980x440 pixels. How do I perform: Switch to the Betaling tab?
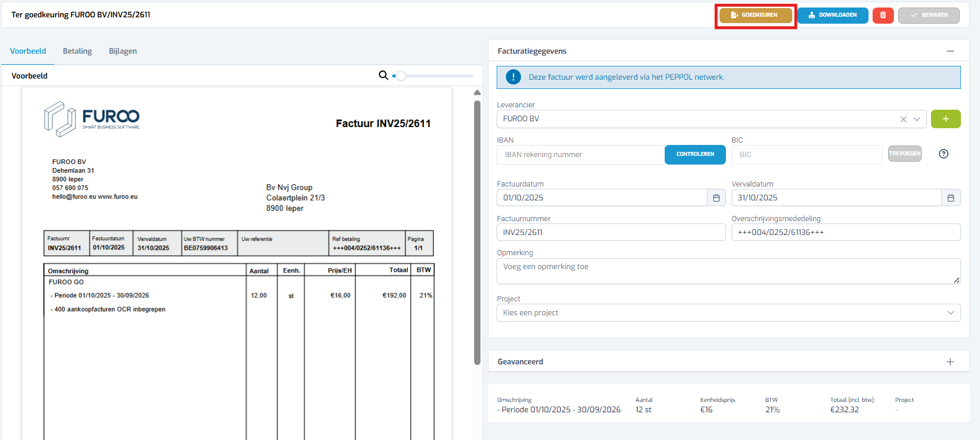[x=77, y=51]
